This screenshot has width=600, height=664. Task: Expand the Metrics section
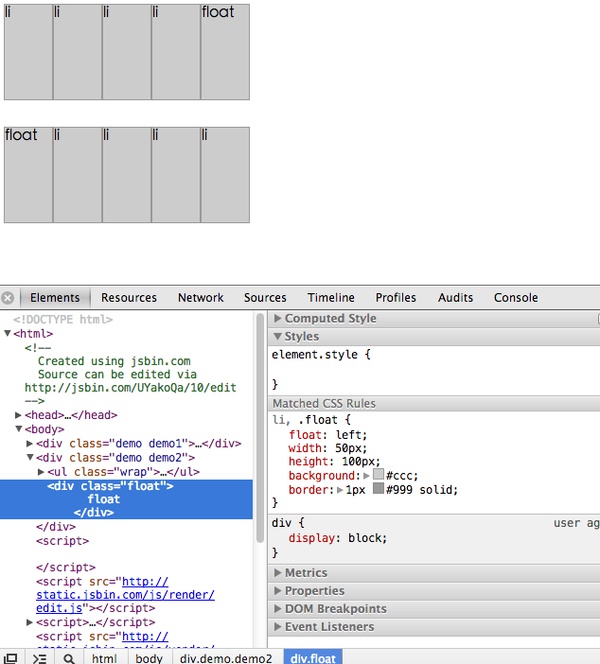coord(277,573)
